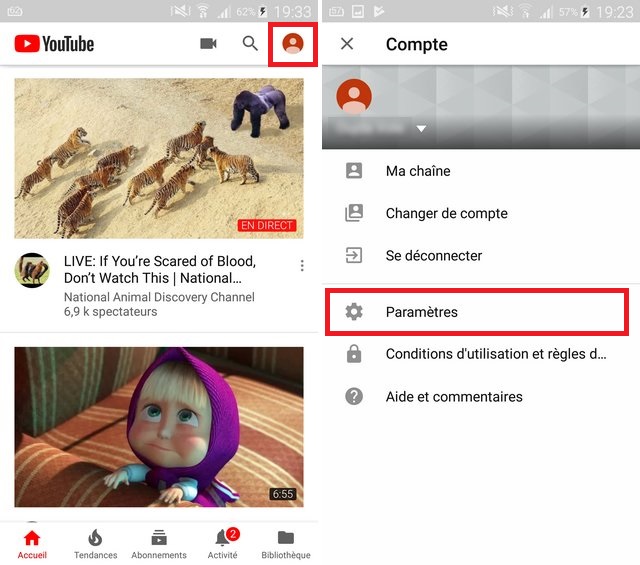Open the Activité notifications tab
The image size is (640, 565).
(222, 544)
